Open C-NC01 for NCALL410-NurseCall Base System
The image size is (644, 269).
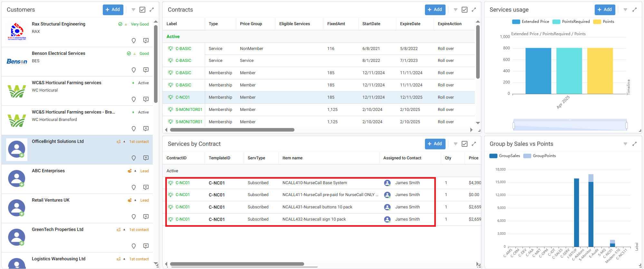point(183,183)
